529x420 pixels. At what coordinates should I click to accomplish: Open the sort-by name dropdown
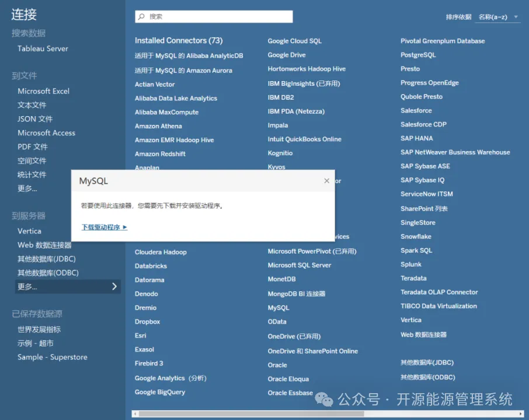tap(497, 17)
